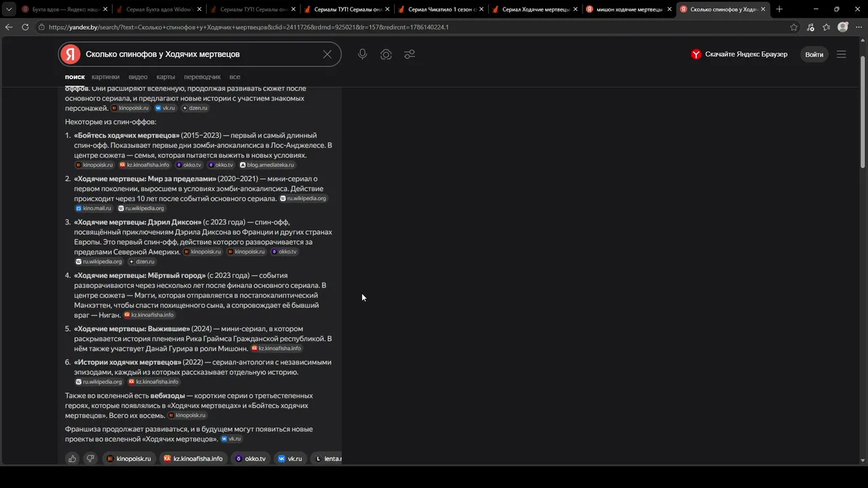The image size is (868, 488).
Task: Select the 'картинки' search tab
Action: click(x=106, y=77)
